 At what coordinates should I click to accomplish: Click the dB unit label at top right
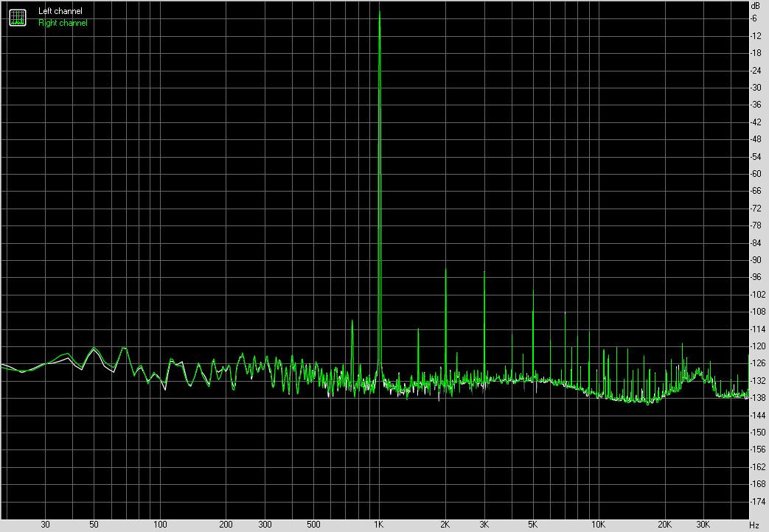click(x=754, y=6)
